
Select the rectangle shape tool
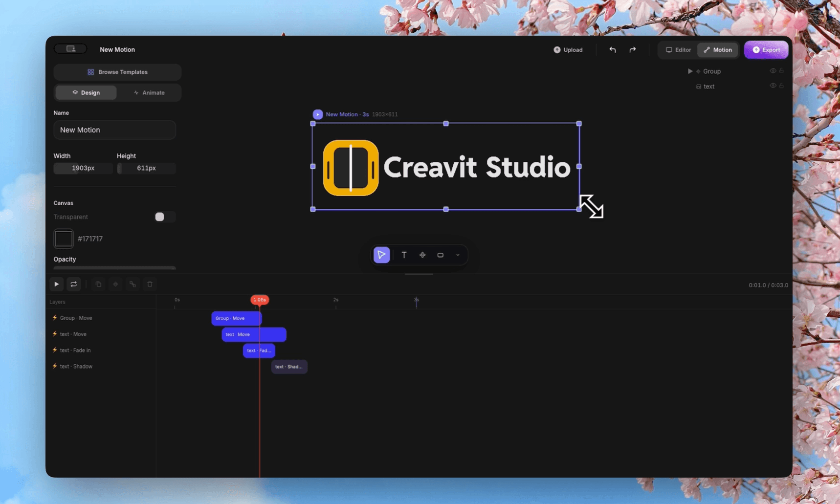[441, 255]
